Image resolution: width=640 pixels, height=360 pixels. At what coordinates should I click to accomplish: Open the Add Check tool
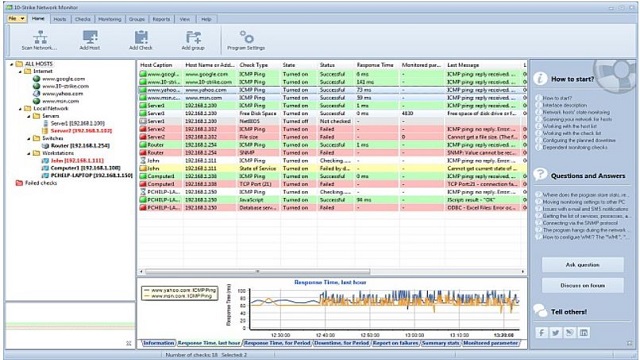click(x=141, y=37)
